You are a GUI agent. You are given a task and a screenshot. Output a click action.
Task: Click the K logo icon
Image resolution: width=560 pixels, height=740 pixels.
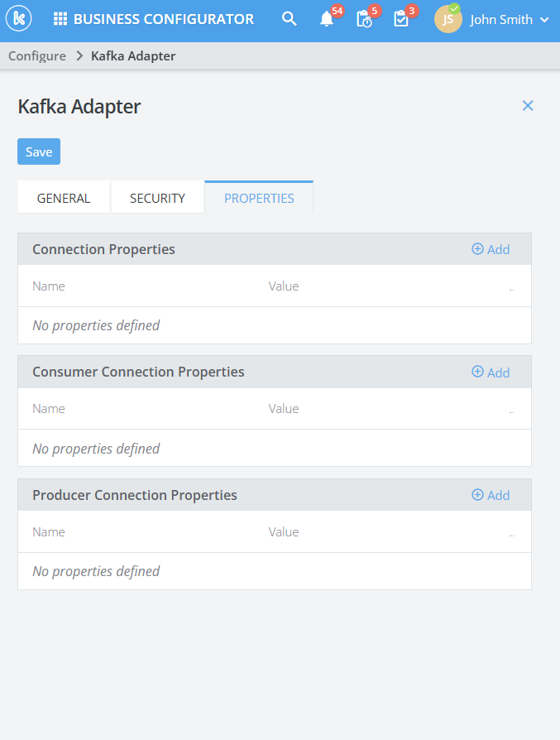(18, 19)
